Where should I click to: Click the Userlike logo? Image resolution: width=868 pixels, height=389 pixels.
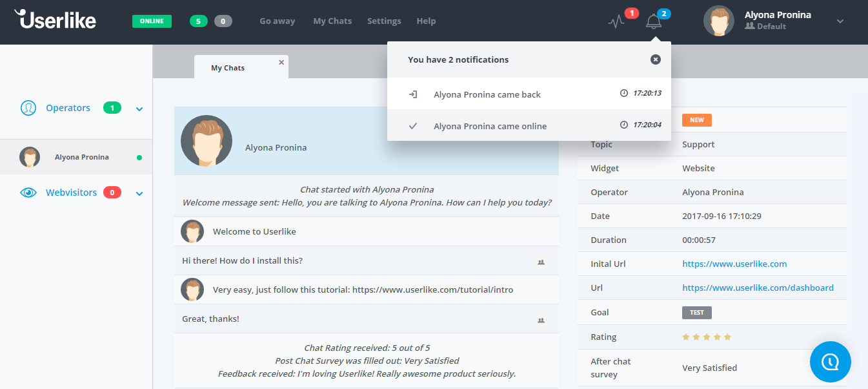pyautogui.click(x=56, y=20)
